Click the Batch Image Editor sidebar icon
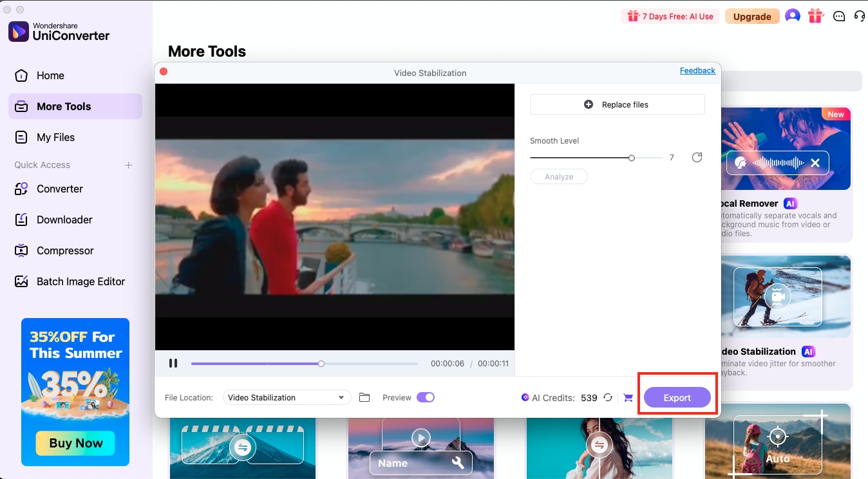The height and width of the screenshot is (479, 868). (21, 281)
